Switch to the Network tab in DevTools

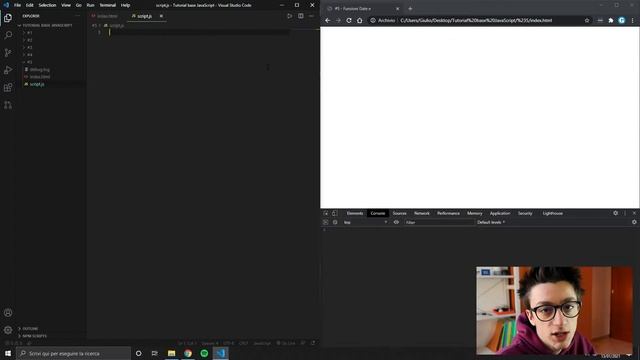coord(422,213)
